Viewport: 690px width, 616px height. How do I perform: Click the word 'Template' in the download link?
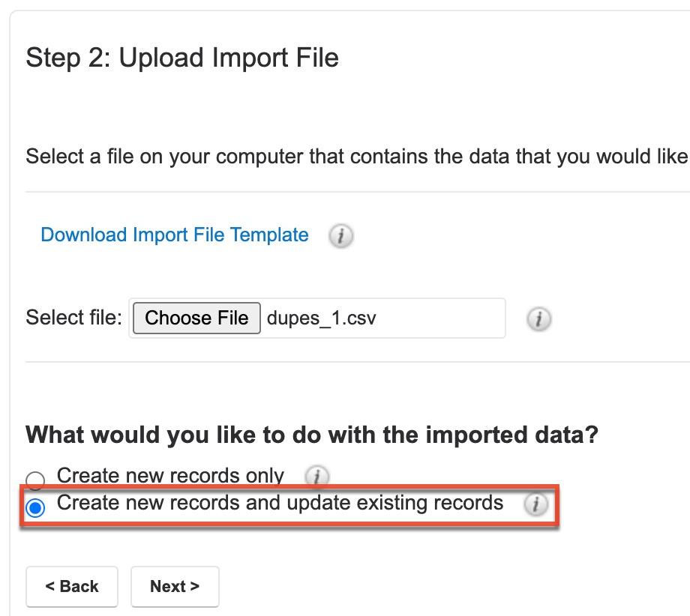point(269,235)
